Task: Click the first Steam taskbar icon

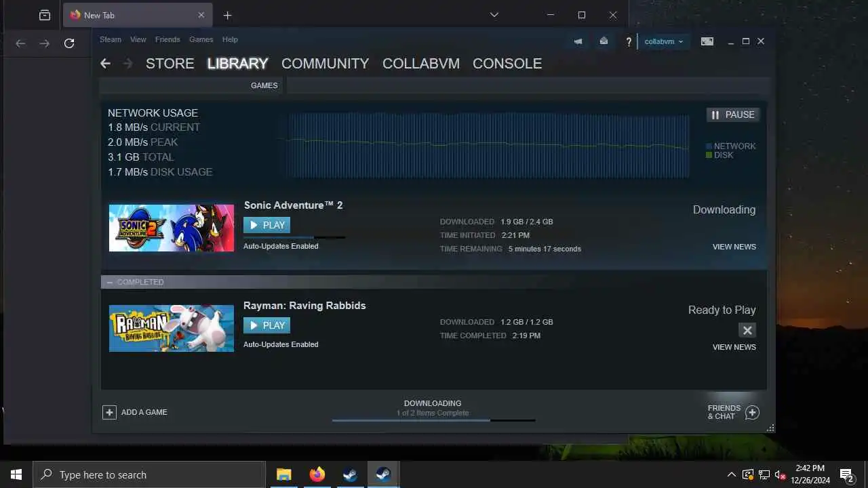Action: 350,474
